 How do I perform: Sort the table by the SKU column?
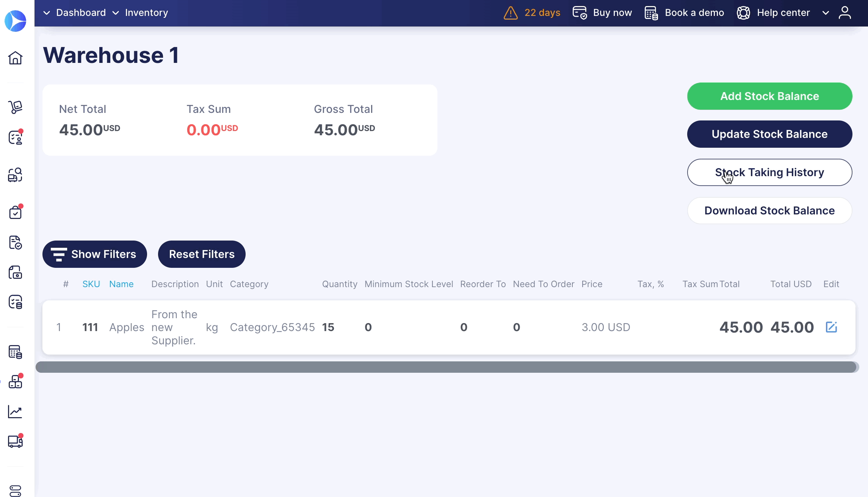coord(91,284)
